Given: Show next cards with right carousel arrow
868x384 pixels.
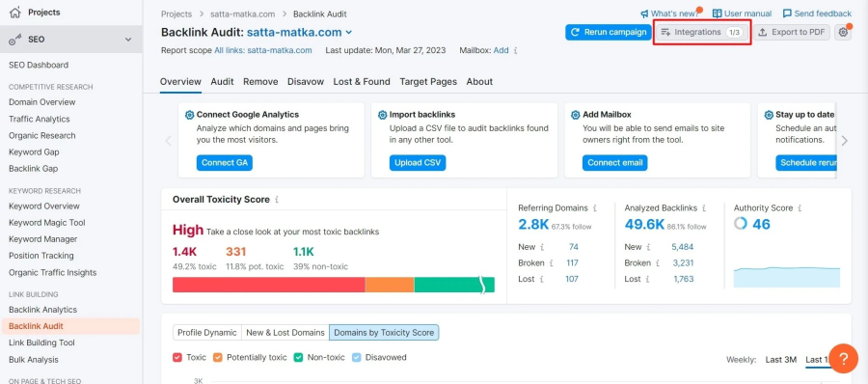Looking at the screenshot, I should (844, 141).
